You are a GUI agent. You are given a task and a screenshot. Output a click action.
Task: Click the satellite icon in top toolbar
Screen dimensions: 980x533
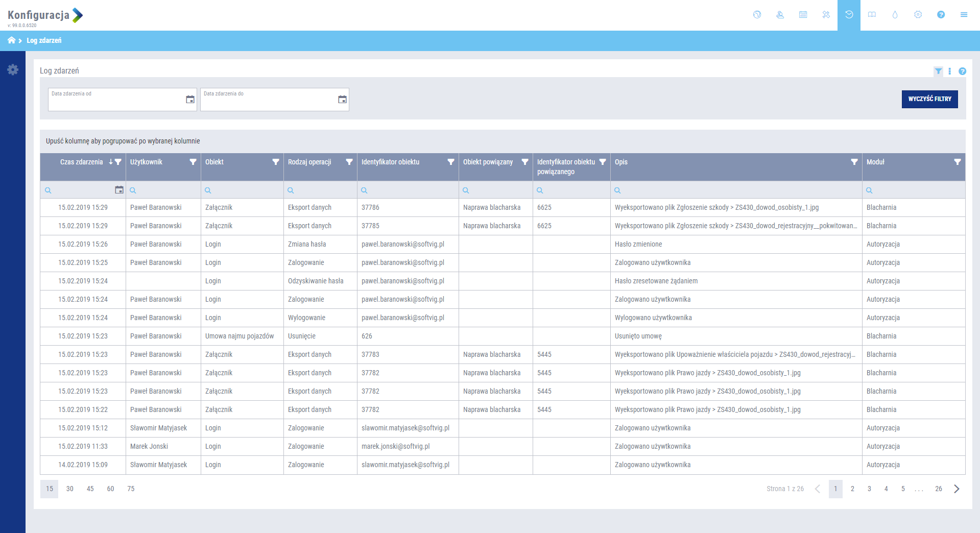[x=826, y=15]
